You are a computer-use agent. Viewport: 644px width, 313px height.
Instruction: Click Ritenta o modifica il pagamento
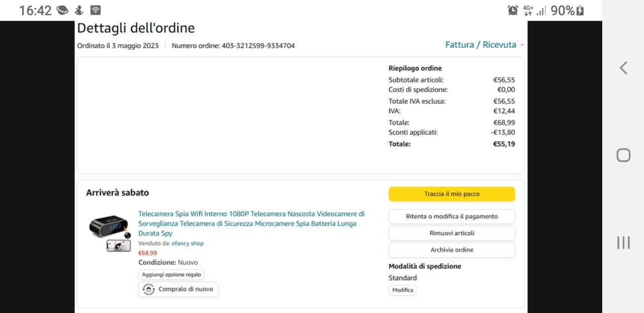click(x=451, y=217)
